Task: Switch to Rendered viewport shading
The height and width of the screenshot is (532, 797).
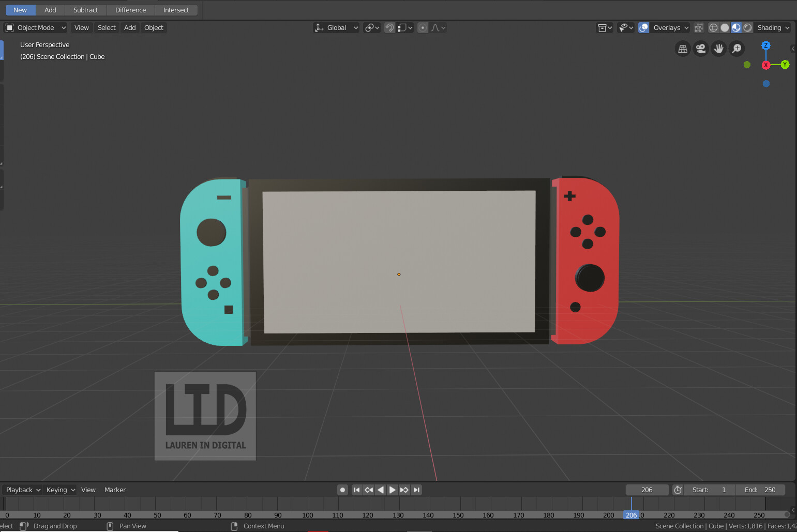Action: (747, 27)
